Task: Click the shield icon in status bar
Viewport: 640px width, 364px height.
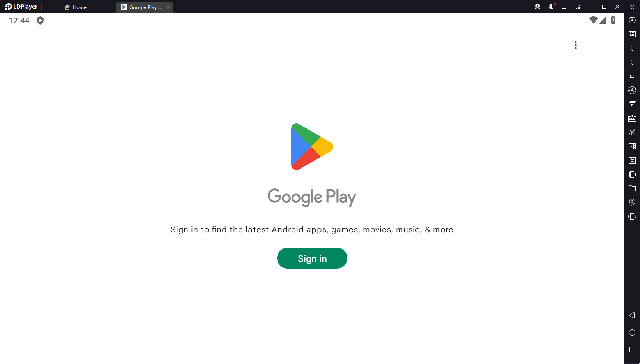Action: (40, 20)
